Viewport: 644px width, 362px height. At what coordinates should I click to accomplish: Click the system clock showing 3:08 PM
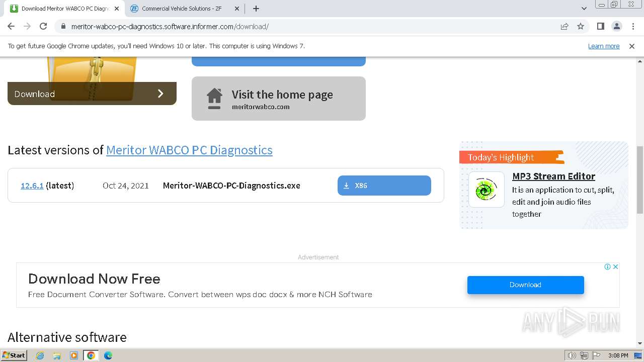pos(618,355)
